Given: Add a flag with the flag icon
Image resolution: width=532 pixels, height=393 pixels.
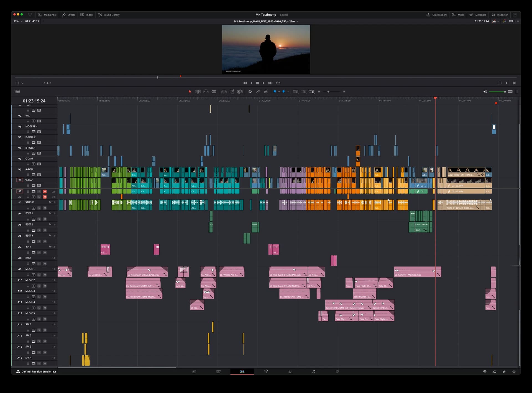Looking at the screenshot, I should click(275, 91).
